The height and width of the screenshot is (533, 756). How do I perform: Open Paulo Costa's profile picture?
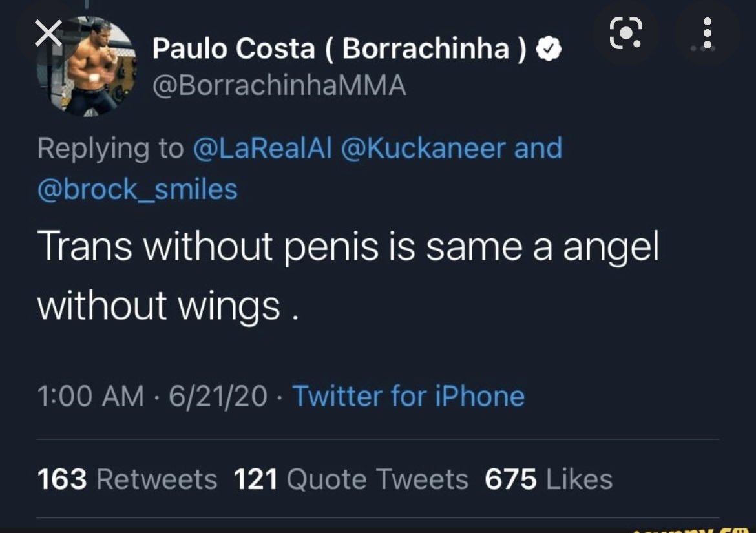pyautogui.click(x=87, y=67)
